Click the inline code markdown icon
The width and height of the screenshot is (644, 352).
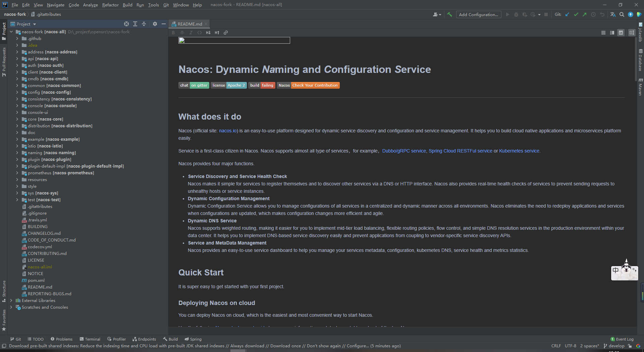pyautogui.click(x=200, y=33)
